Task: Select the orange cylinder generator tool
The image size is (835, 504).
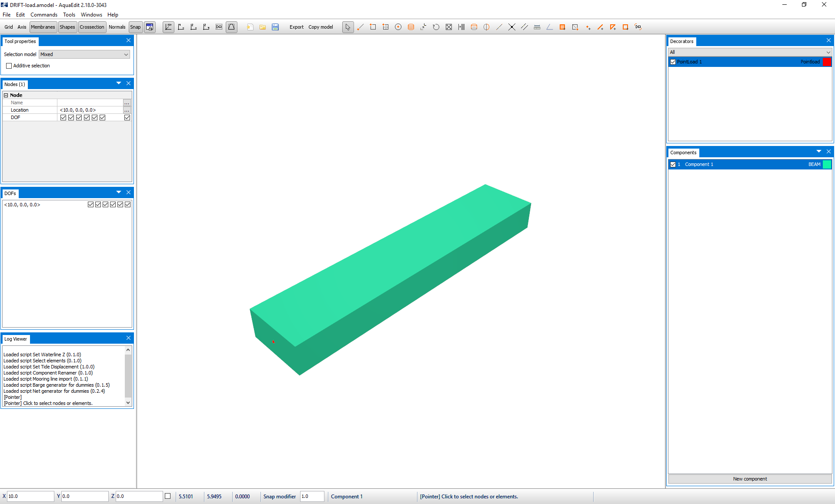Action: tap(411, 27)
